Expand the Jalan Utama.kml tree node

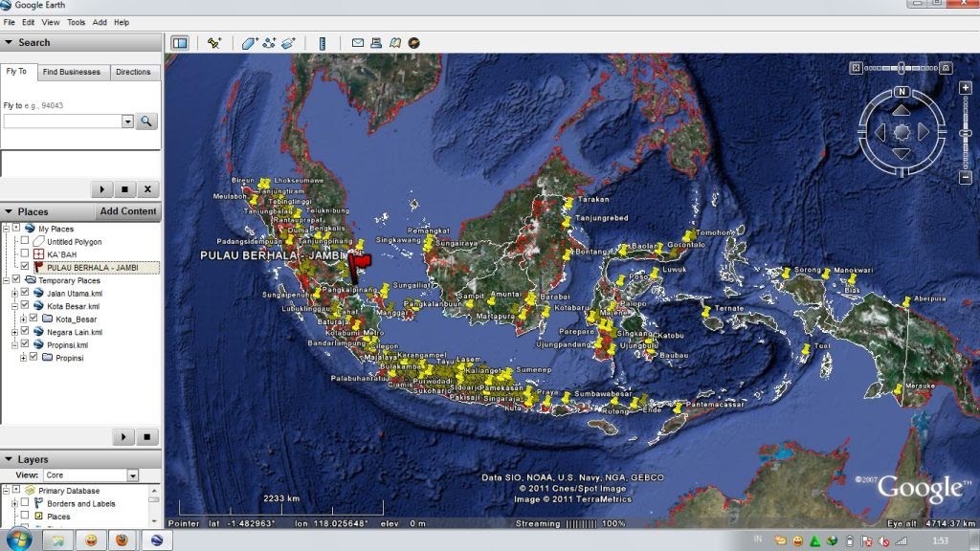pyautogui.click(x=14, y=293)
